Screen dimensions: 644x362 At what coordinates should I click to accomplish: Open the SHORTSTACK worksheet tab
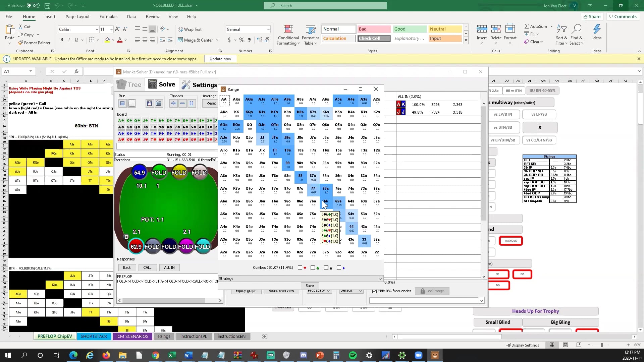coord(94,336)
